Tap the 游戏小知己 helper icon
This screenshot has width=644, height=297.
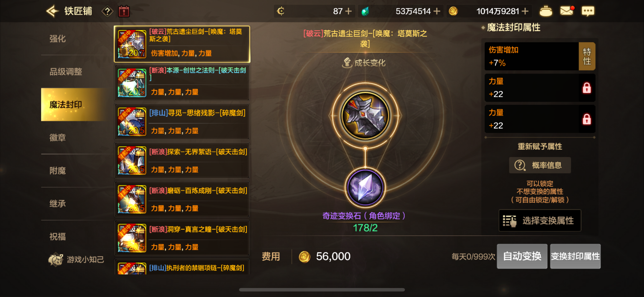pos(56,259)
